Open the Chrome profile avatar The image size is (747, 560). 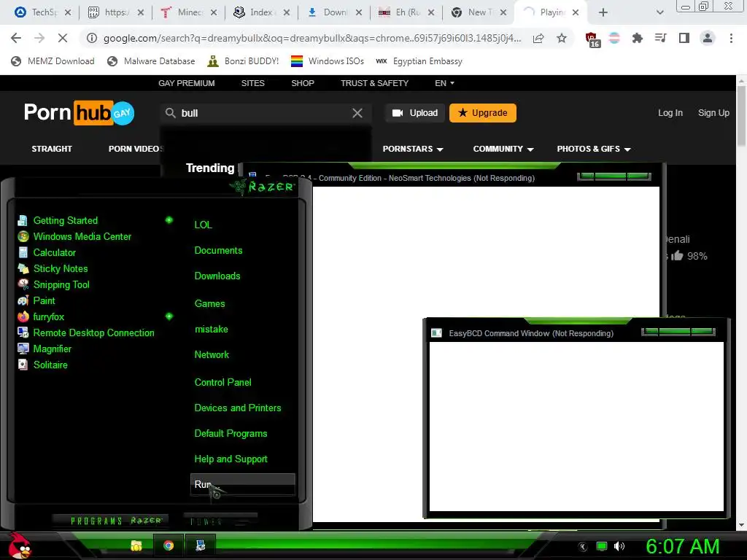click(x=708, y=38)
